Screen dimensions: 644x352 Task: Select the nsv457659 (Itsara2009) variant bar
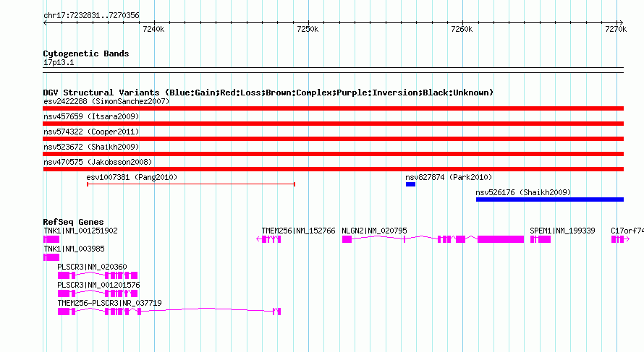(x=333, y=124)
